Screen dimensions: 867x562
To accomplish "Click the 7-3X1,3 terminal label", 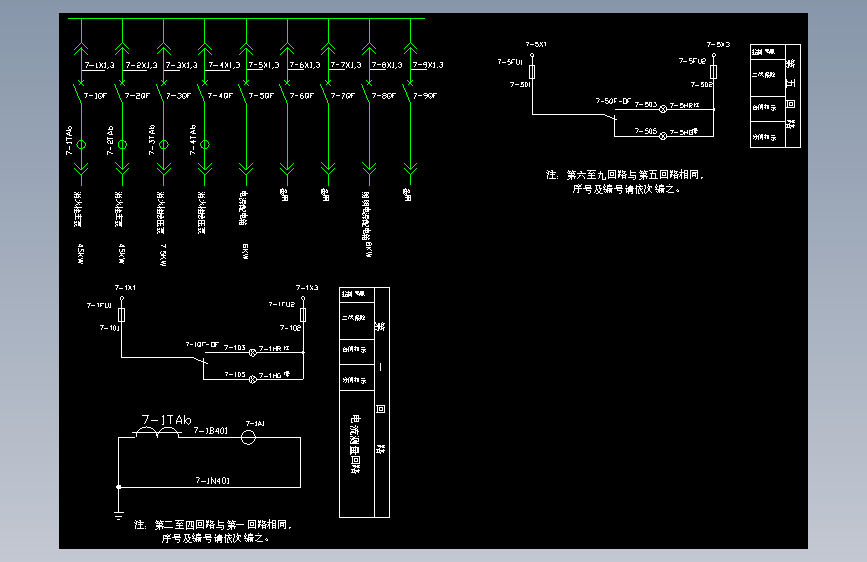I will pos(182,65).
